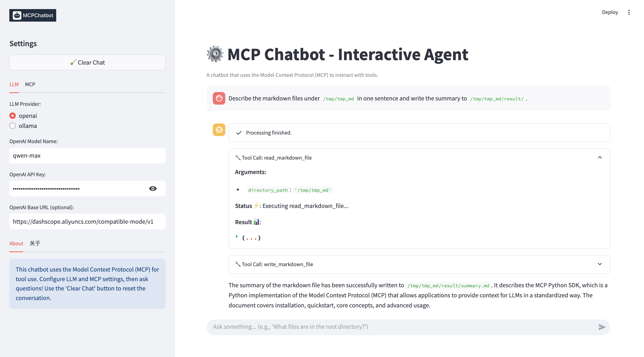Viewport: 644px width, 357px height.
Task: Click the user avatar beside the prompt message
Action: pyautogui.click(x=219, y=98)
